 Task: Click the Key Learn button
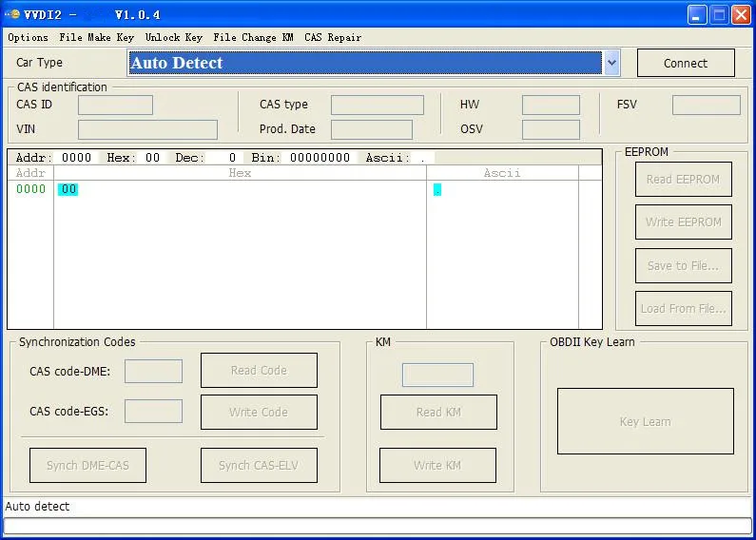[x=646, y=421]
